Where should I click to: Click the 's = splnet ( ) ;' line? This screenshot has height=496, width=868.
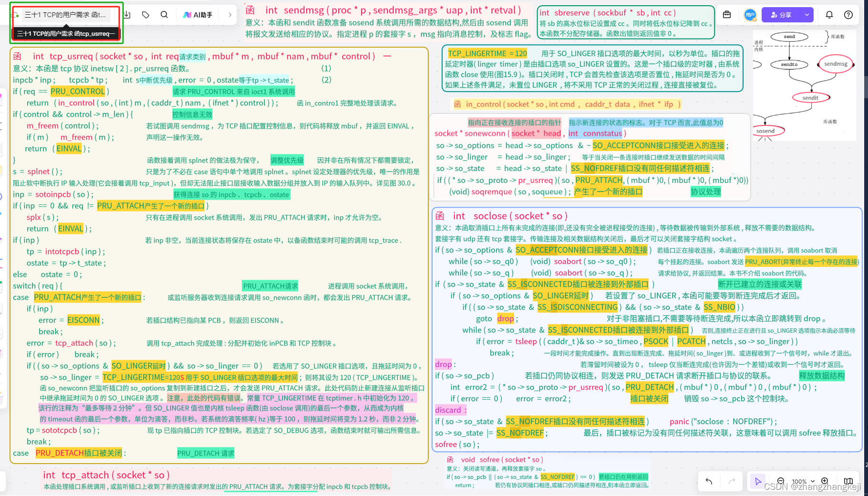[38, 172]
